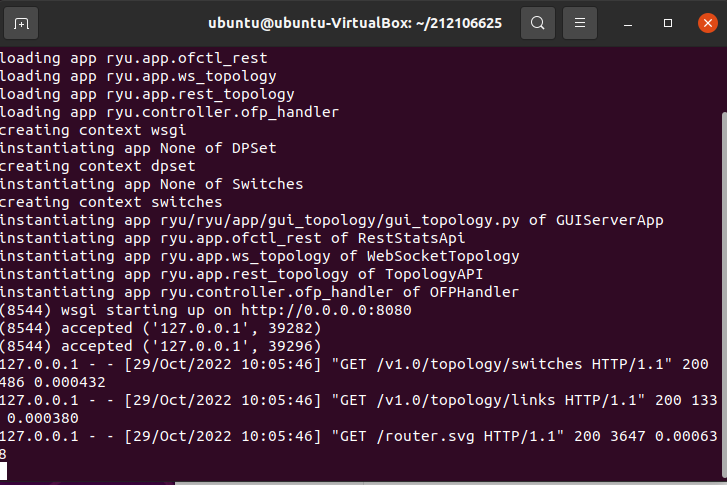The width and height of the screenshot is (727, 485).
Task: Click the window title ubuntu@ubuntu-VirtualBox
Action: click(355, 22)
